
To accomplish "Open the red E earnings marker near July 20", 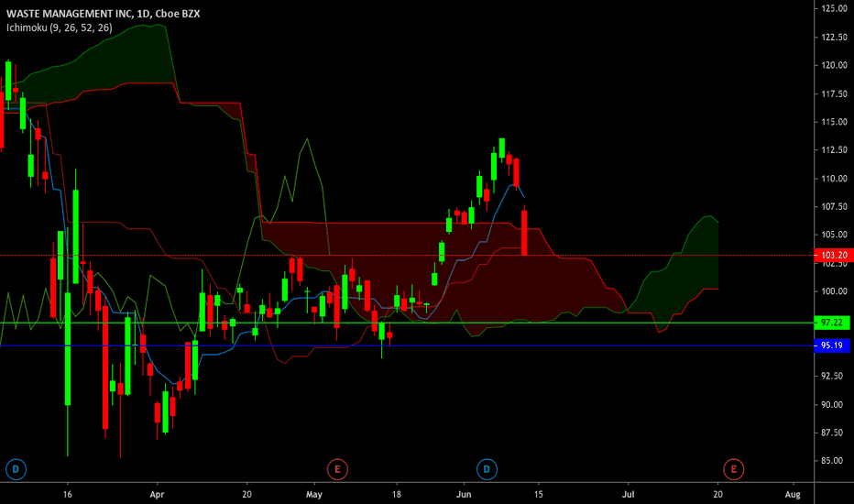I will click(x=734, y=469).
